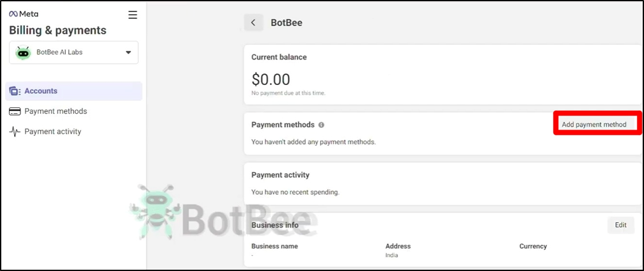Open Payment activity from the sidebar
Image resolution: width=644 pixels, height=271 pixels.
(x=53, y=132)
